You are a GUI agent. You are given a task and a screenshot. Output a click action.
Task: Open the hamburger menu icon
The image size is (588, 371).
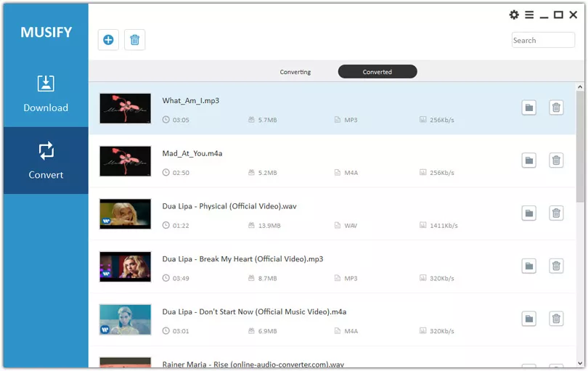(x=529, y=15)
